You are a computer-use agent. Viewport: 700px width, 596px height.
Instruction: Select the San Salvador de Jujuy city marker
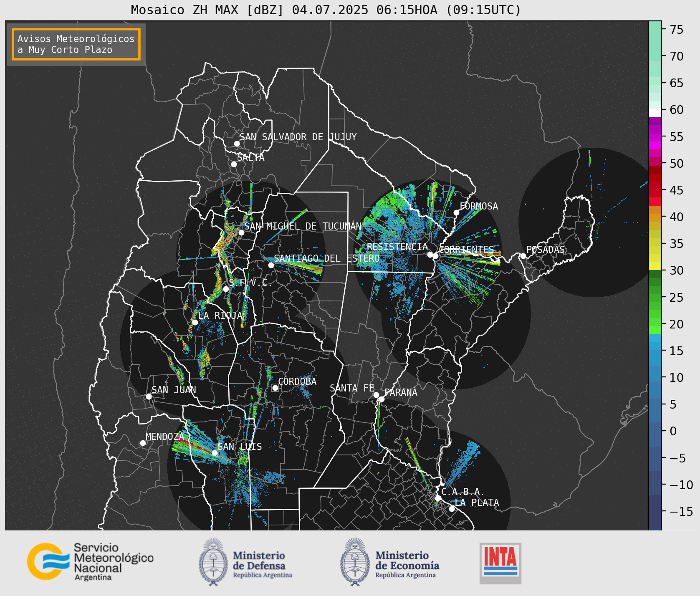237,144
